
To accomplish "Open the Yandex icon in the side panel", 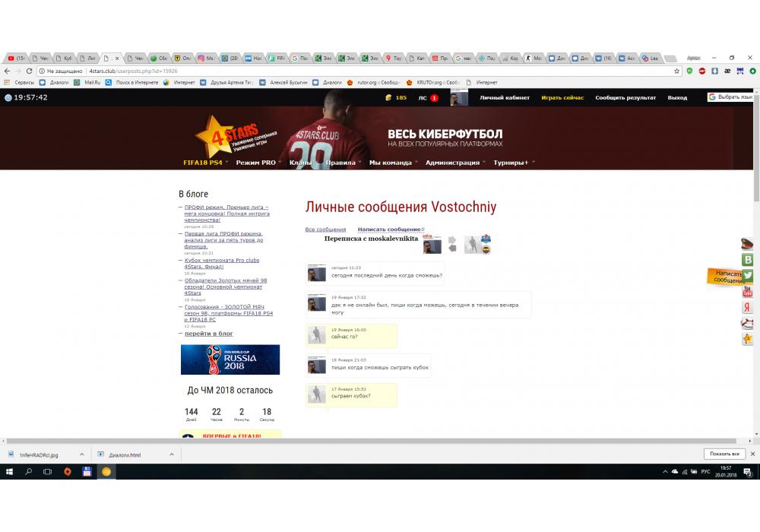I will 747,307.
